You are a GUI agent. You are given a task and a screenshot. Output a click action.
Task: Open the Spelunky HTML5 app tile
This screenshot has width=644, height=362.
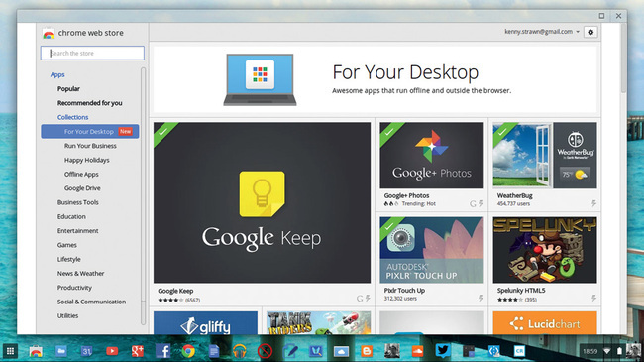tap(545, 260)
